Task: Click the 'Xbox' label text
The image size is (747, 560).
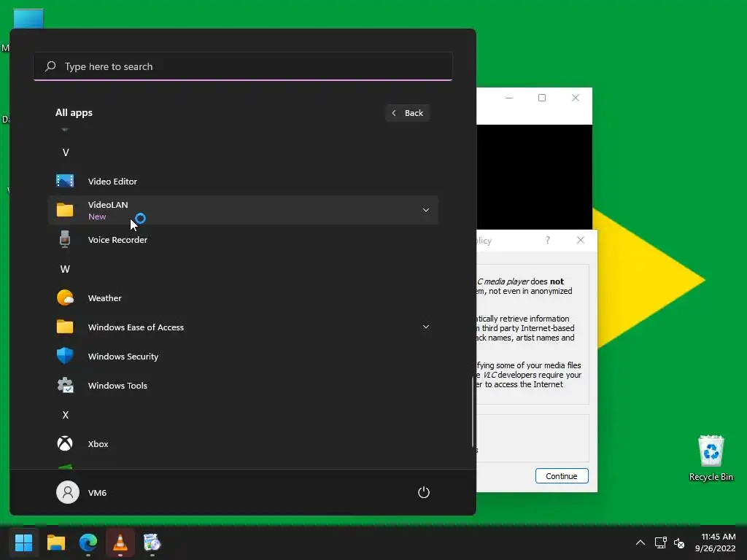Action: 98,444
